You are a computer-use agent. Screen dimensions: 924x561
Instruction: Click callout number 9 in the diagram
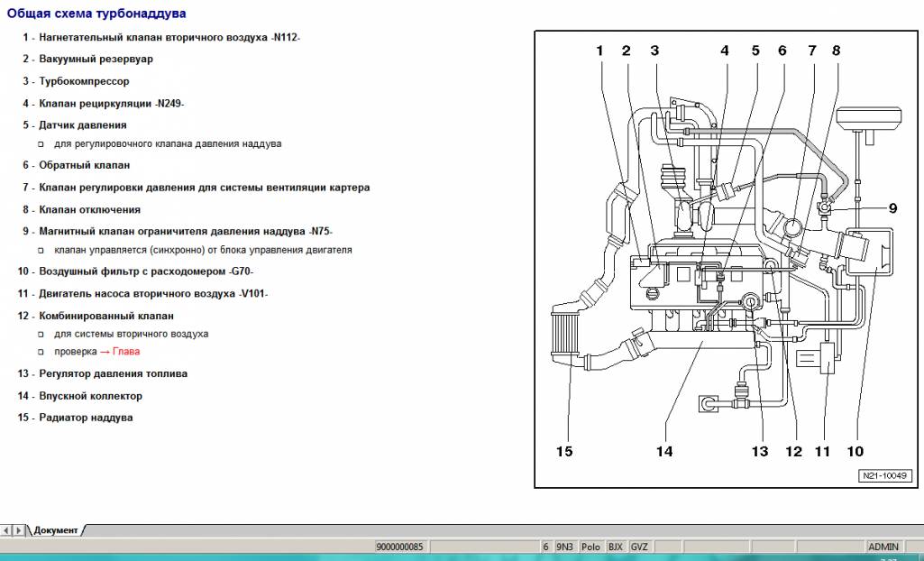tap(892, 208)
